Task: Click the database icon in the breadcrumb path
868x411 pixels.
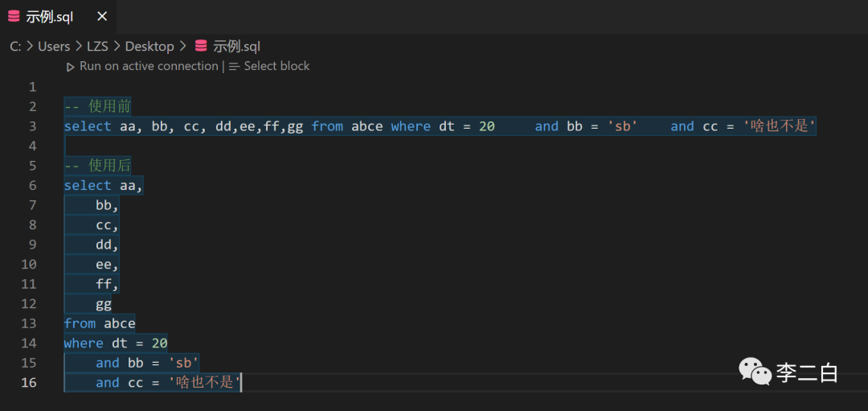Action: (201, 46)
